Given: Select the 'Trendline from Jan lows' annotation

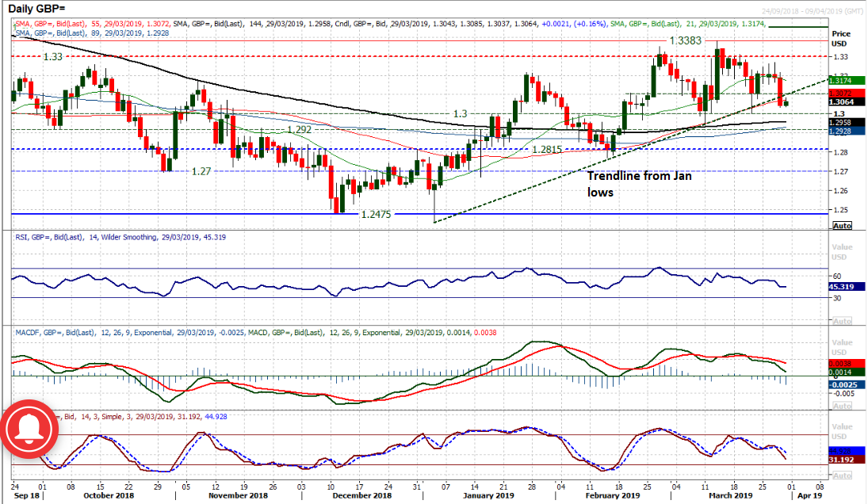Looking at the screenshot, I should coord(639,184).
